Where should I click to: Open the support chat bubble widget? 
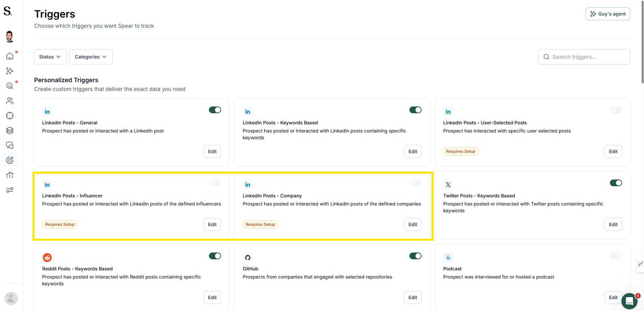(629, 301)
